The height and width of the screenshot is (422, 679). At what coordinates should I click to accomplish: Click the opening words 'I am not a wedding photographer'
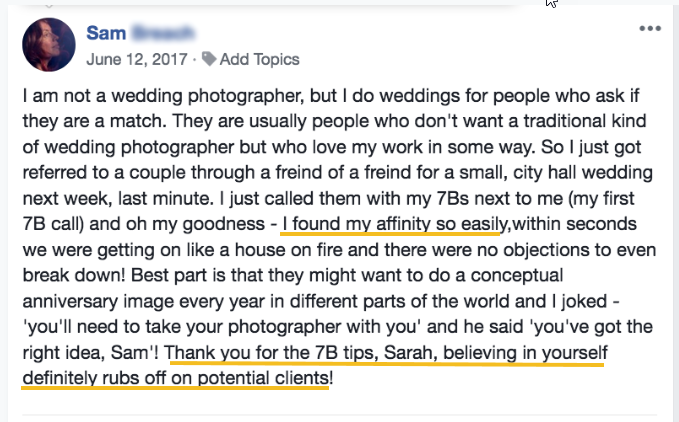pyautogui.click(x=163, y=96)
